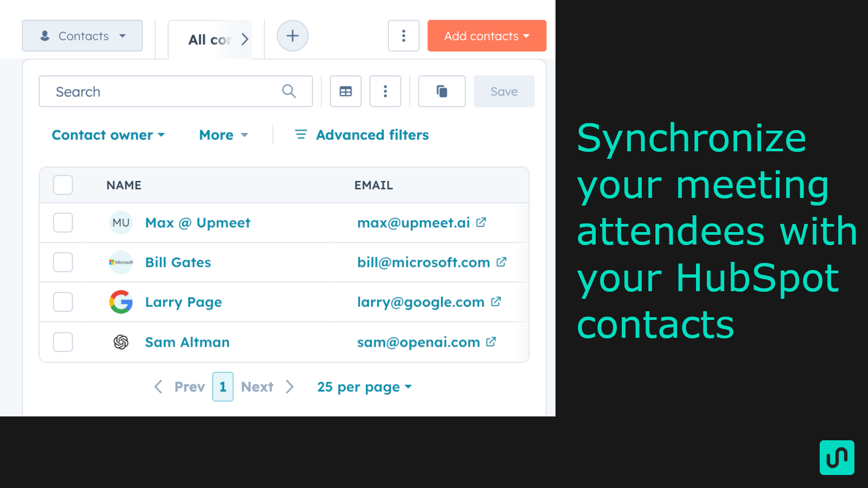Open the Sam Altman contact record
Image resolution: width=868 pixels, height=488 pixels.
coord(187,342)
